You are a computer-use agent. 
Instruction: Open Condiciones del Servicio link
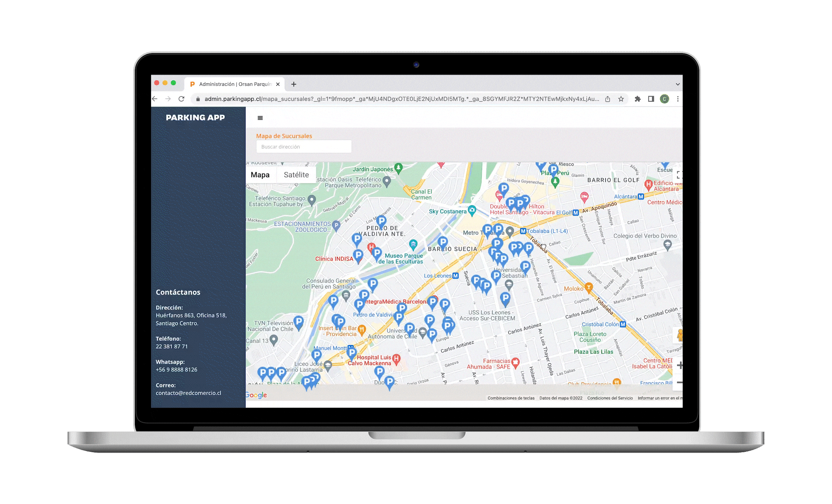(610, 398)
